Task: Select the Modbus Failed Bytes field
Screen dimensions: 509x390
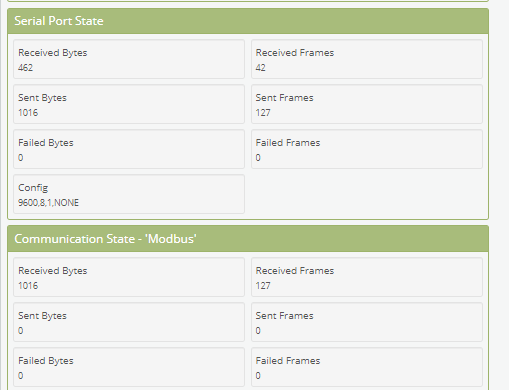Action: tap(129, 367)
